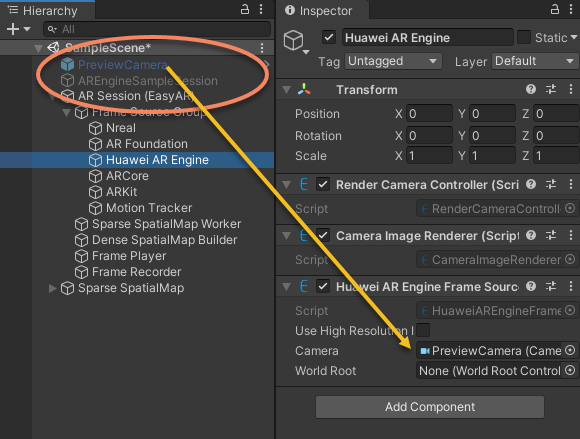Image resolution: width=580 pixels, height=439 pixels.
Task: Toggle Huawei AR Engine active checkbox
Action: [329, 37]
